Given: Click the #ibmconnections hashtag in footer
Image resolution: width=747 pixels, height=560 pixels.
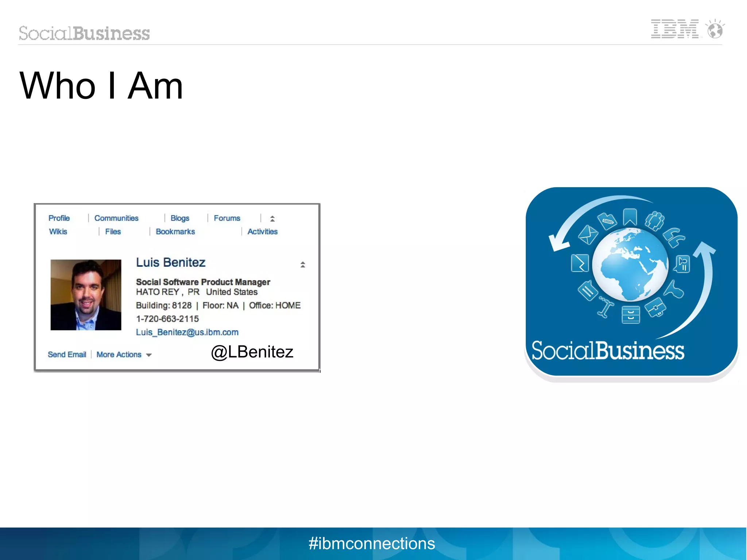Looking at the screenshot, I should pos(371,544).
